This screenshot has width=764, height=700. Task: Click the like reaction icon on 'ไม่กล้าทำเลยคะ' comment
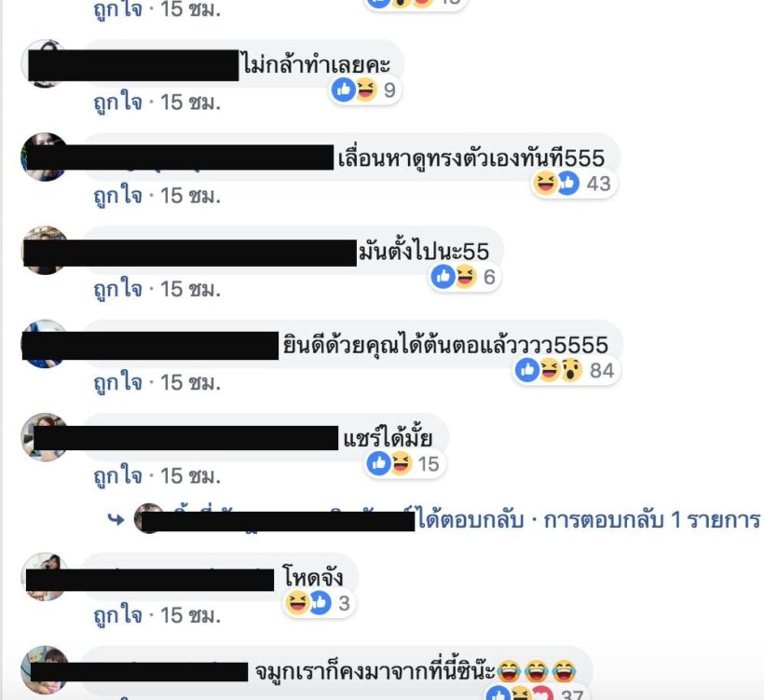344,89
